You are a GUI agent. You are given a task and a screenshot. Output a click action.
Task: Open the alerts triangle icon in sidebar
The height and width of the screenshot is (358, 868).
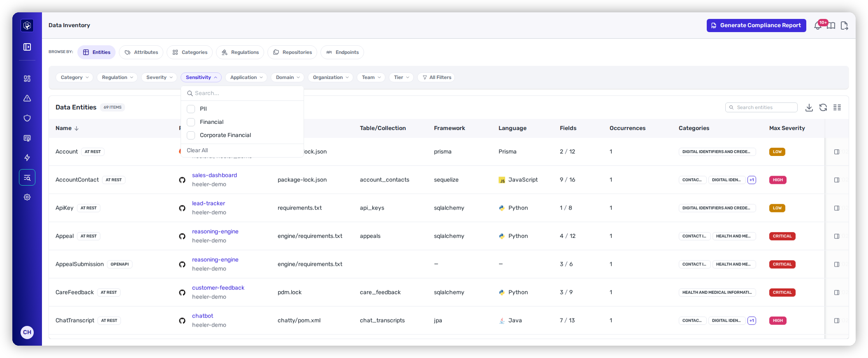click(x=27, y=98)
